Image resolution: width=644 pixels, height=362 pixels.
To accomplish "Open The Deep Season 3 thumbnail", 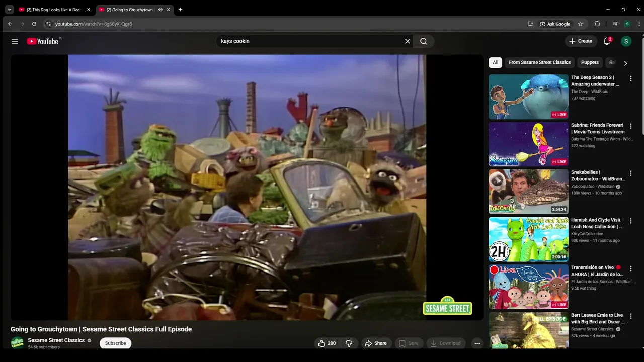I will pyautogui.click(x=528, y=97).
